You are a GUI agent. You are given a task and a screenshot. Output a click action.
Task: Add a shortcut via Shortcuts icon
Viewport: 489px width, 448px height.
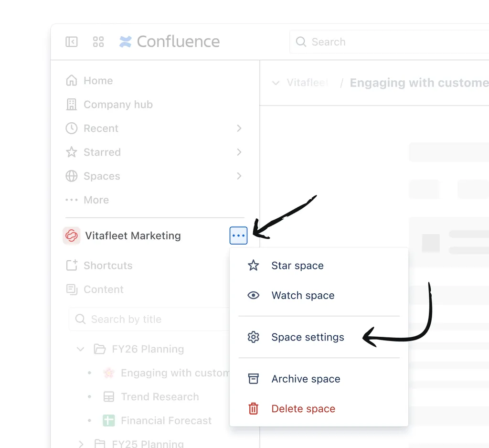pyautogui.click(x=72, y=266)
